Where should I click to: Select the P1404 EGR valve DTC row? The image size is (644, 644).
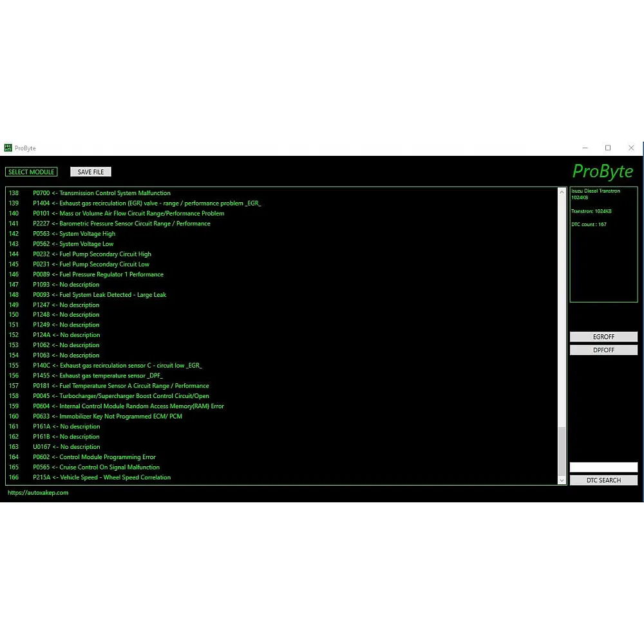pyautogui.click(x=147, y=204)
